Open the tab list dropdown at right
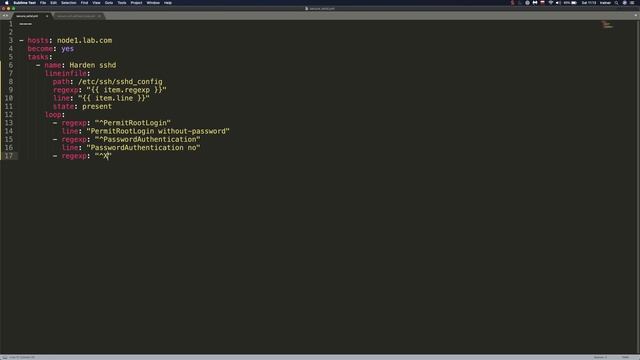This screenshot has height=360, width=640. pyautogui.click(x=636, y=16)
